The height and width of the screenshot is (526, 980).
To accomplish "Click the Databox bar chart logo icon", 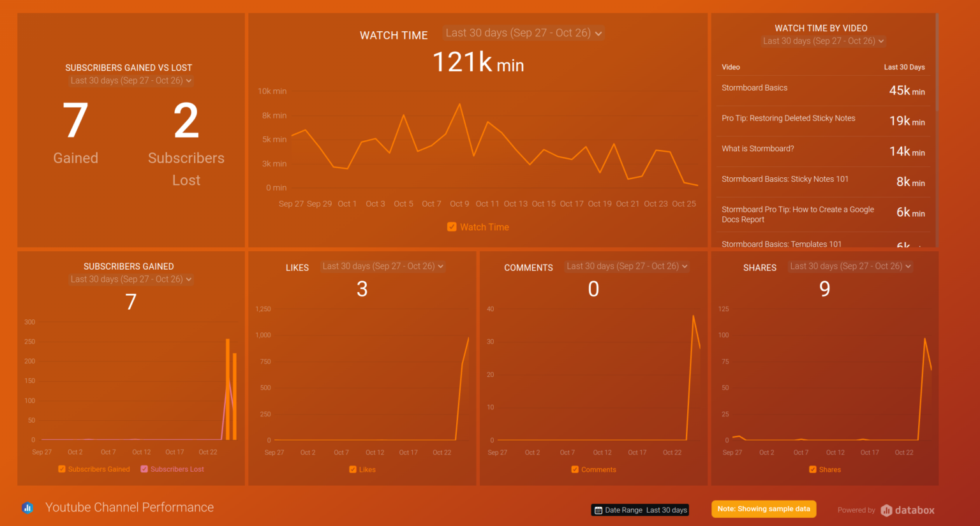I will pyautogui.click(x=27, y=507).
